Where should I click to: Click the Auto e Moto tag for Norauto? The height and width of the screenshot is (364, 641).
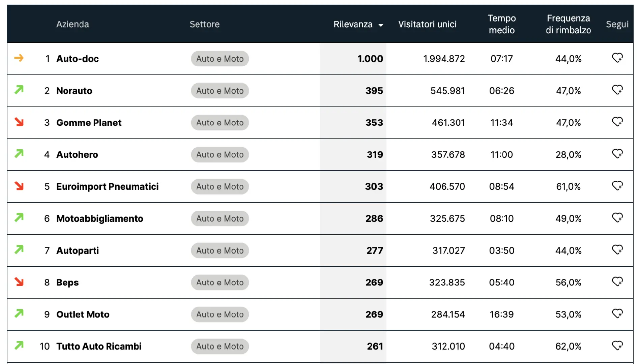(220, 91)
